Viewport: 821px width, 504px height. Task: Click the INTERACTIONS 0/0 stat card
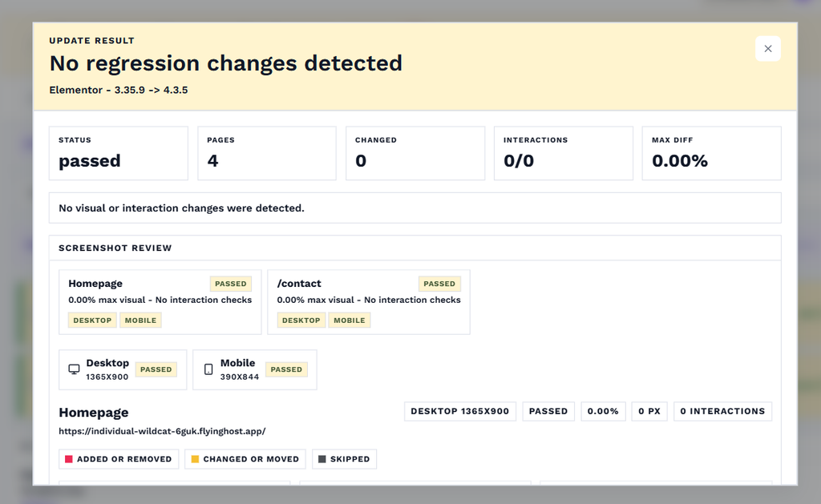[564, 153]
